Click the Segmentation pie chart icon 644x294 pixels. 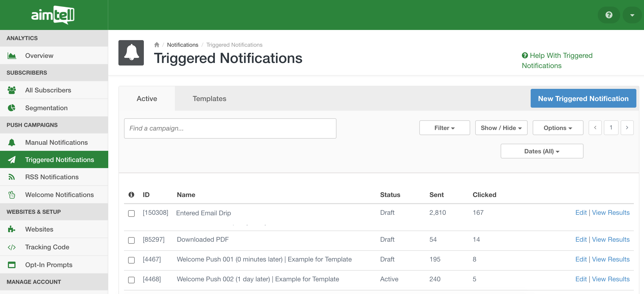coord(12,108)
